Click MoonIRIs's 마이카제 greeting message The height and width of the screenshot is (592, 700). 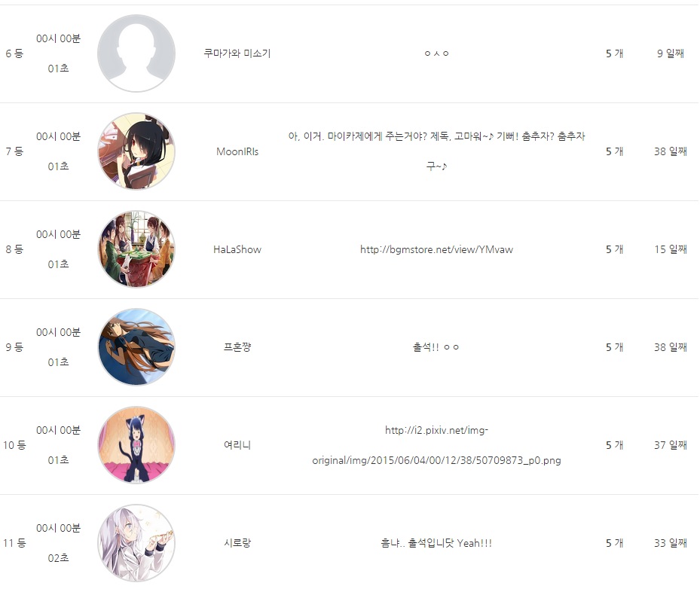click(x=436, y=151)
